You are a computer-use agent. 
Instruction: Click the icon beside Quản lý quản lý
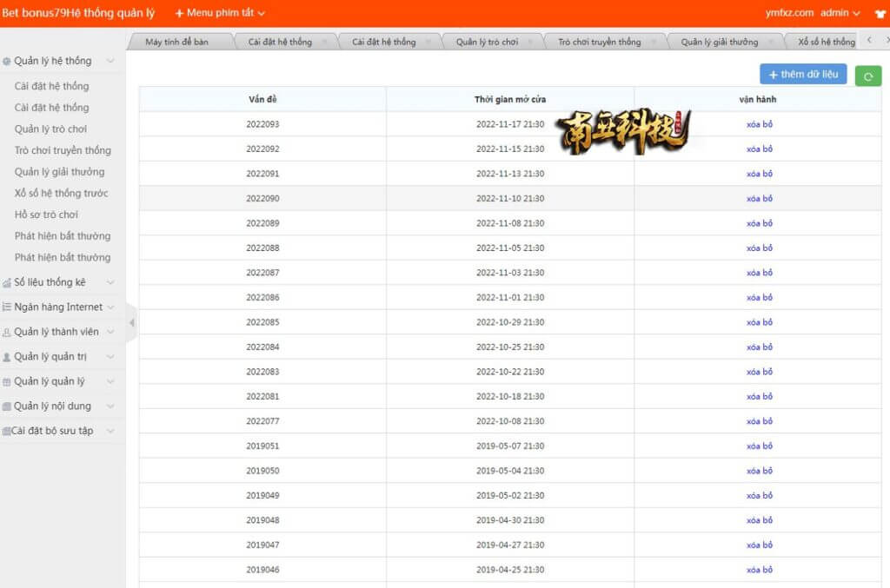point(7,381)
